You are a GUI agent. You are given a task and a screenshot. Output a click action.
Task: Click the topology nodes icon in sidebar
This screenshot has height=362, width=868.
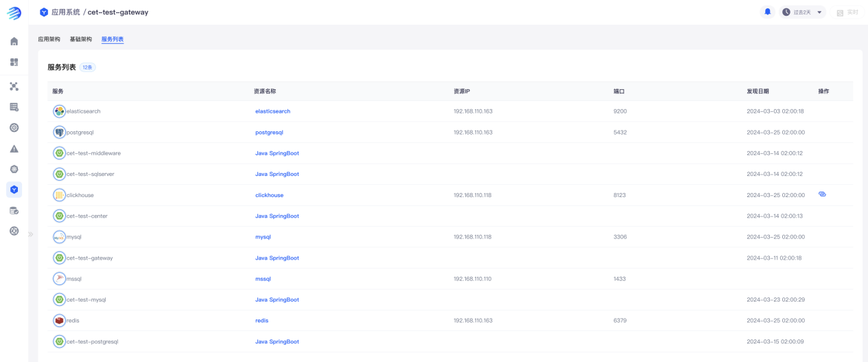[x=14, y=87]
